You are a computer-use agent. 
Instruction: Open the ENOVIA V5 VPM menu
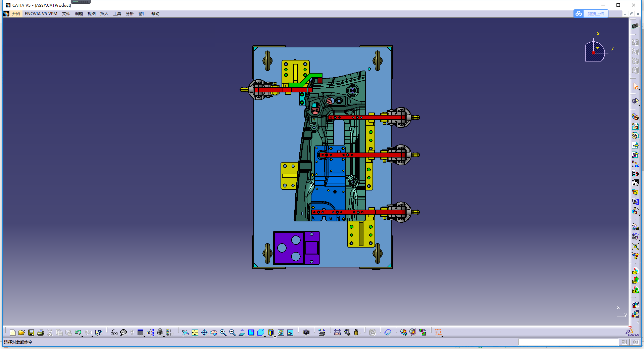(41, 14)
